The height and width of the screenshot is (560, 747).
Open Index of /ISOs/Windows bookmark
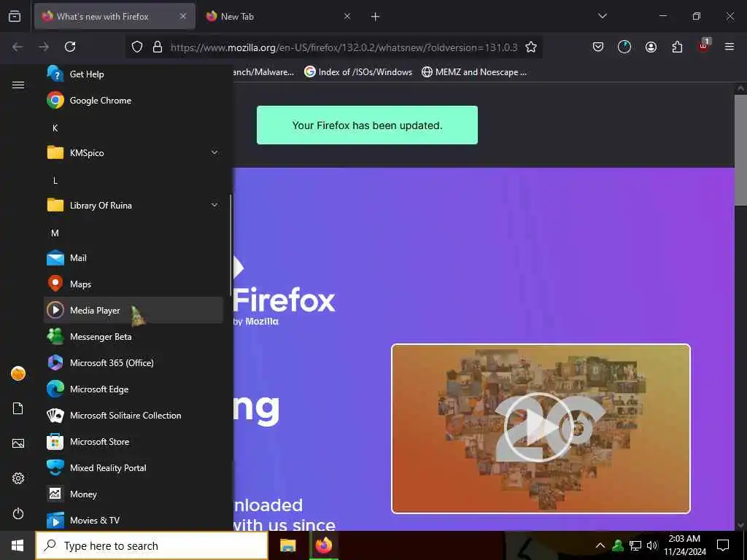[358, 72]
